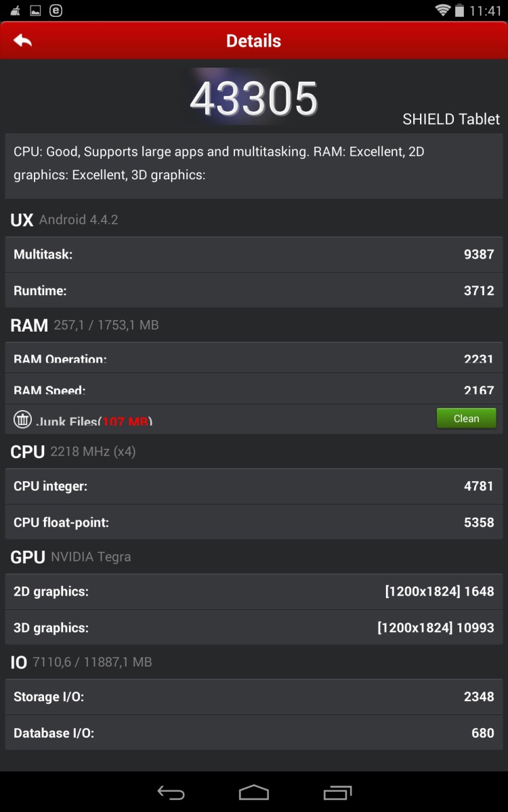This screenshot has height=812, width=508.
Task: Tap the battery status icon
Action: point(460,10)
